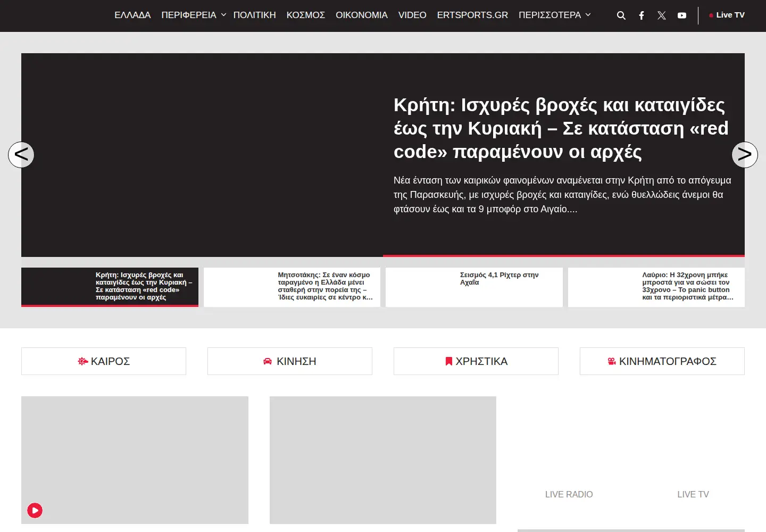Open the ERTSPORTS.GR menu link
The image size is (766, 532).
pos(472,15)
